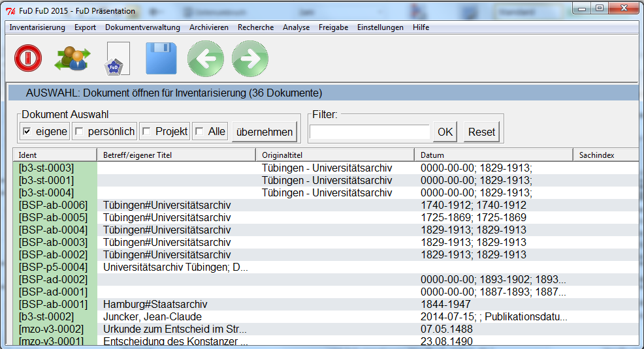The image size is (644, 349).
Task: Sort by Betreff/eigener Titel column header
Action: (x=176, y=155)
